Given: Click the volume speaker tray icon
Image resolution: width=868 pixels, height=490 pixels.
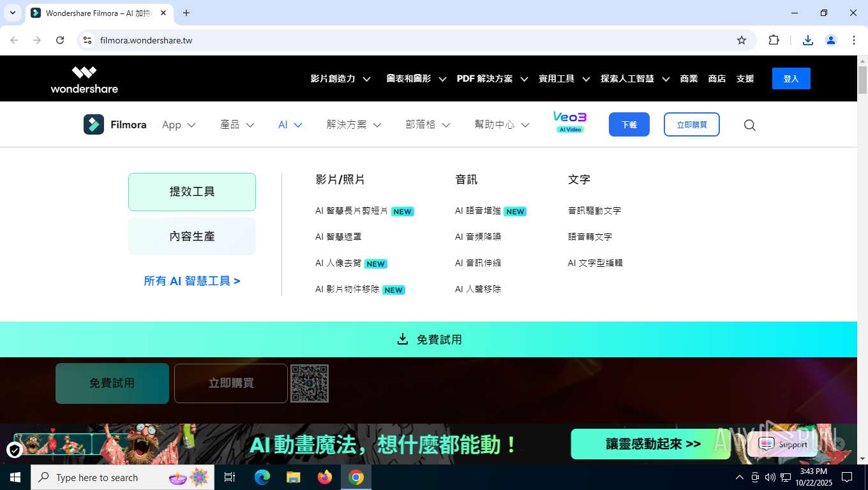Looking at the screenshot, I should [770, 477].
